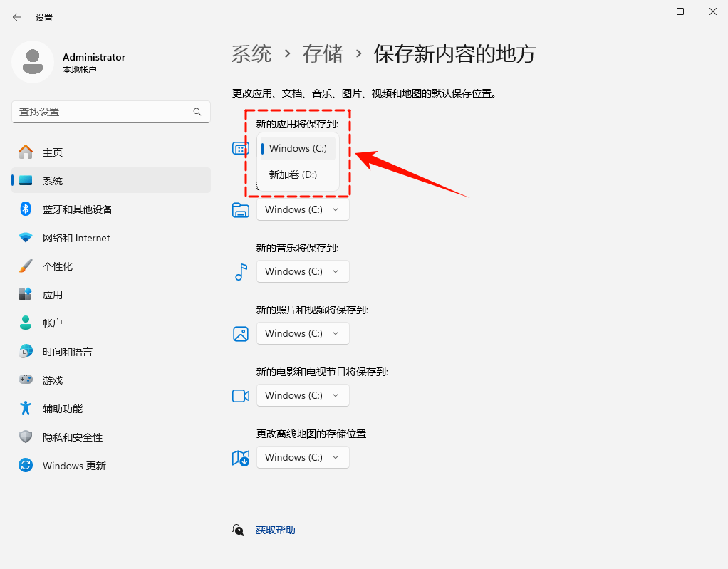728x569 pixels.
Task: Click the Administrator account avatar
Action: [x=32, y=62]
